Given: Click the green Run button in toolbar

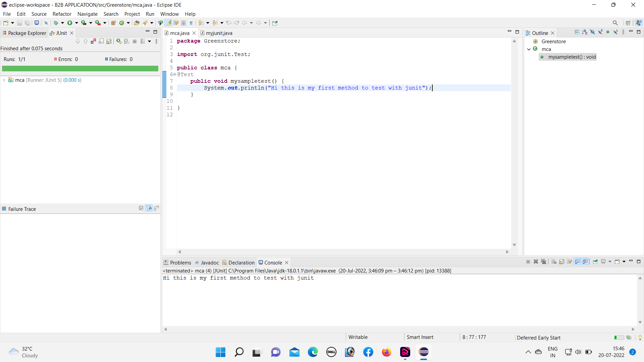Looking at the screenshot, I should pyautogui.click(x=70, y=23).
